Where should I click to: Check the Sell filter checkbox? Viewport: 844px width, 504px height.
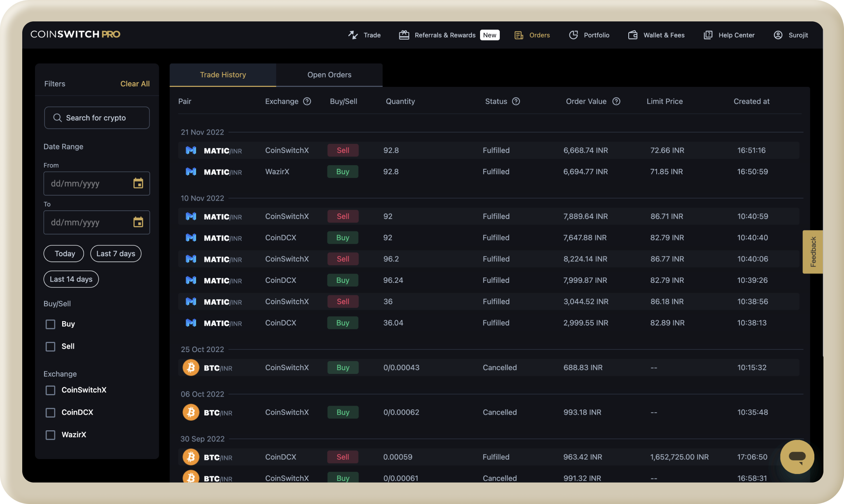[x=50, y=346]
